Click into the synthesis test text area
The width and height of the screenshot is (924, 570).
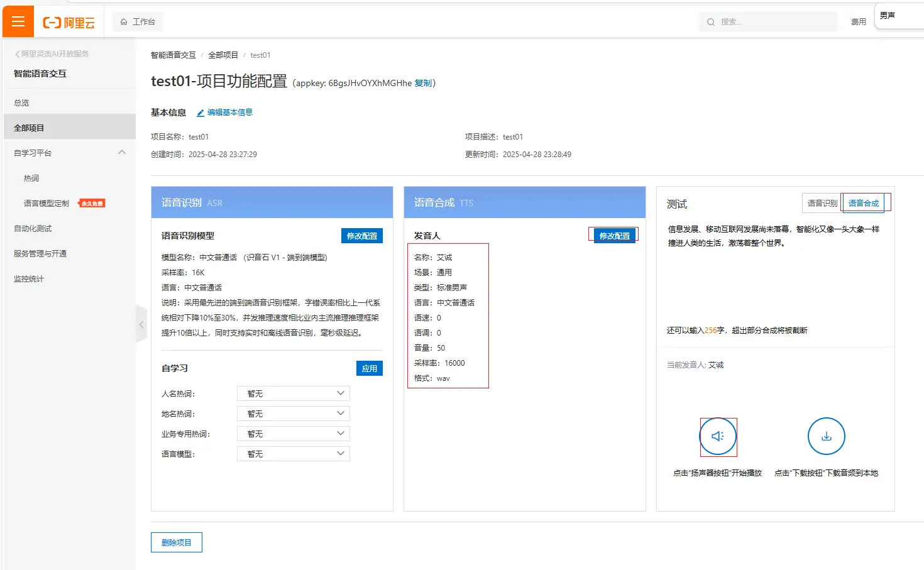(x=774, y=277)
